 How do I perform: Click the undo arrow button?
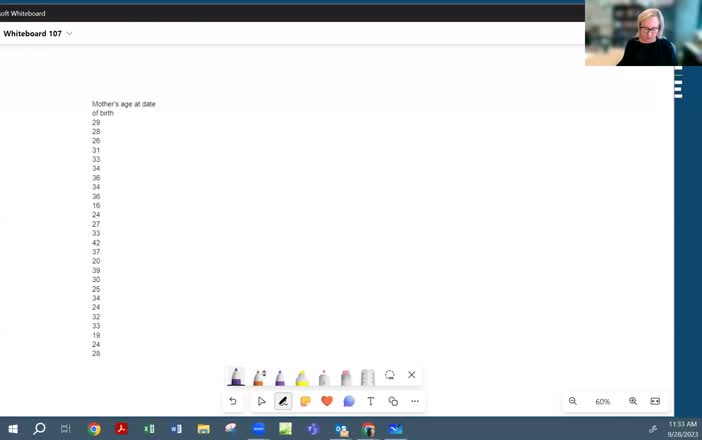233,401
